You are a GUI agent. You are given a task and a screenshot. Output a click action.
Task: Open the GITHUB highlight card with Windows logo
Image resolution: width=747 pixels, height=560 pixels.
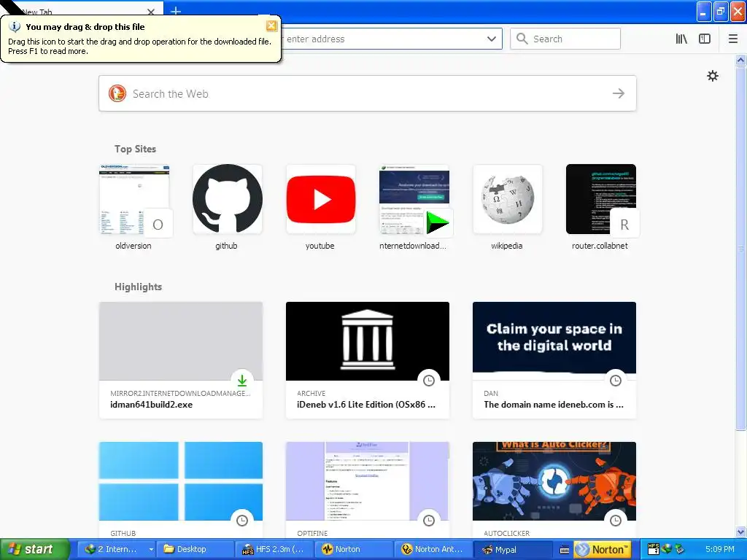pyautogui.click(x=181, y=491)
